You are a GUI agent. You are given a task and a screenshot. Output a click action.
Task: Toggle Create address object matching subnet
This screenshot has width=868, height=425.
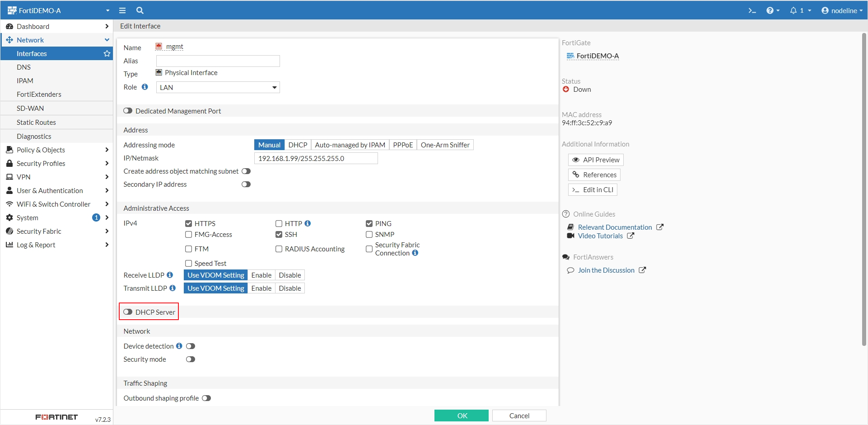tap(246, 171)
